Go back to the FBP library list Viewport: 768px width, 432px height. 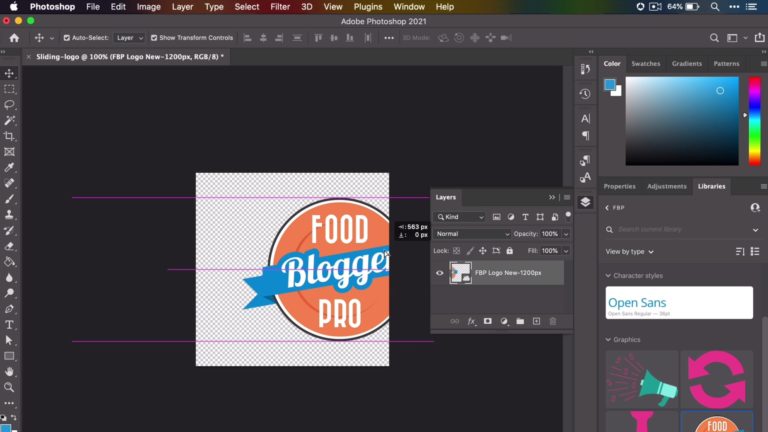click(x=607, y=208)
